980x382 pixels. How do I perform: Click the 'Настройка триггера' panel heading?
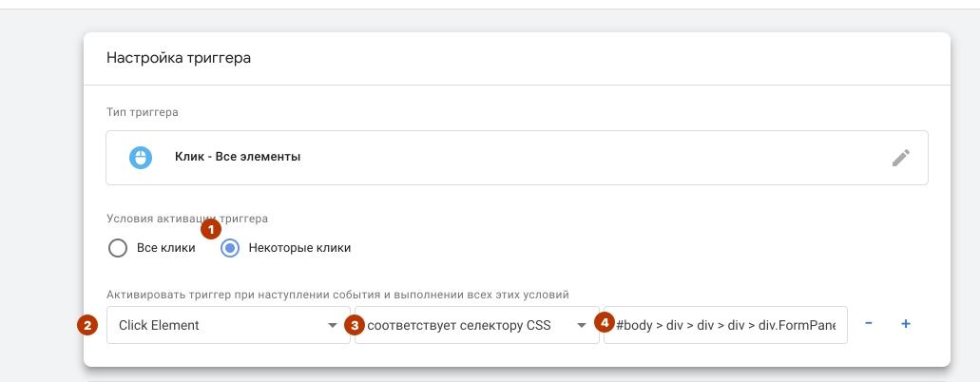(179, 58)
